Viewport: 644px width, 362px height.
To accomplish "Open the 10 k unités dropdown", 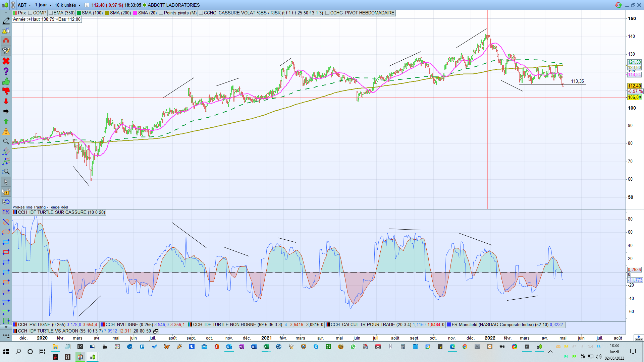I will [79, 5].
